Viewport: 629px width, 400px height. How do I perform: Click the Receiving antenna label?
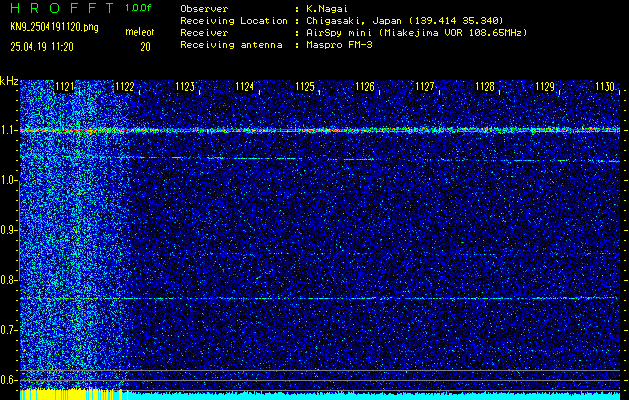coord(231,45)
